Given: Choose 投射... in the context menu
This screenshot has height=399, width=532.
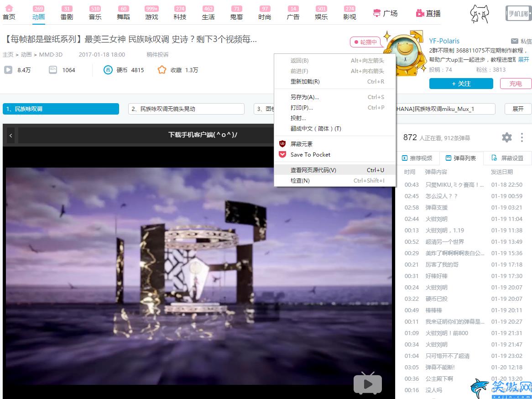Looking at the screenshot, I should click(335, 118).
